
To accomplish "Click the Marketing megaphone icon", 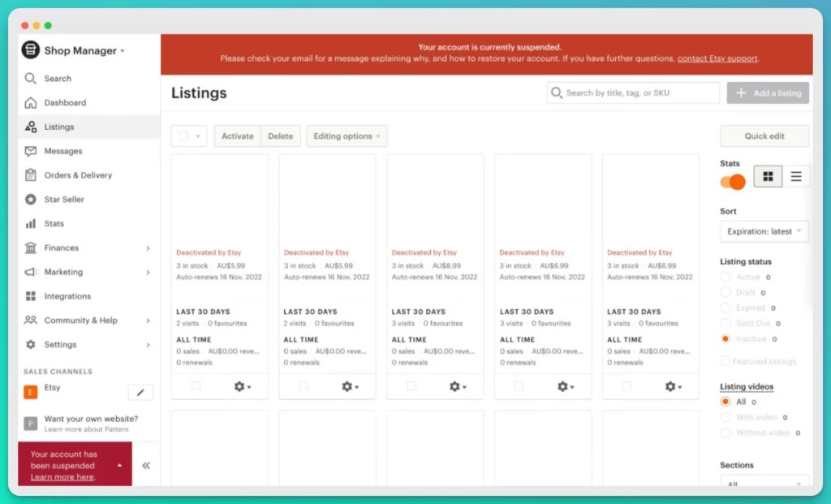I will point(31,272).
